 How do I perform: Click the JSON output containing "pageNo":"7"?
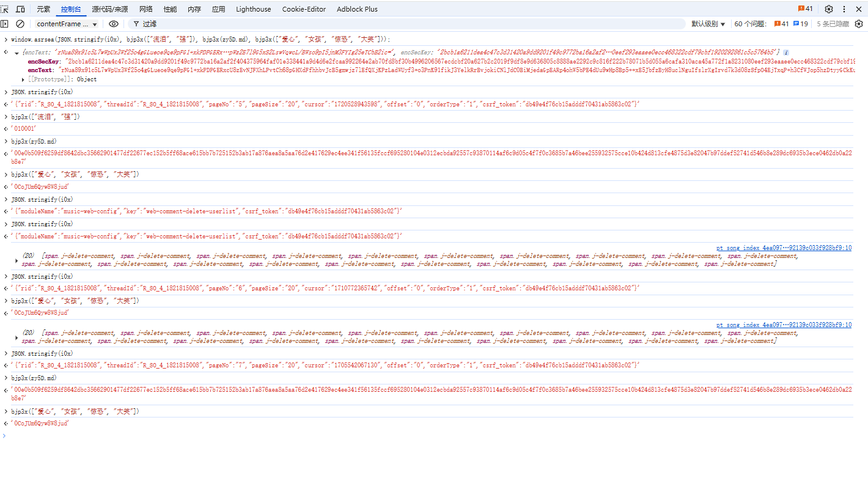click(x=325, y=365)
